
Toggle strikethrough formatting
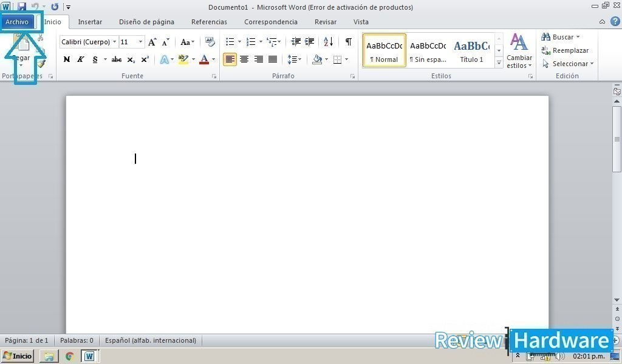tap(117, 59)
